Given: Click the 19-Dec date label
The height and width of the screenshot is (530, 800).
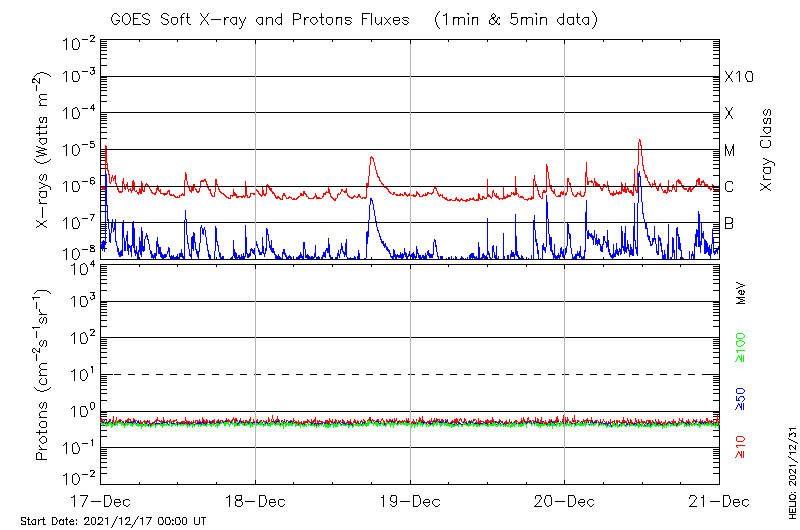Looking at the screenshot, I should pyautogui.click(x=410, y=499).
